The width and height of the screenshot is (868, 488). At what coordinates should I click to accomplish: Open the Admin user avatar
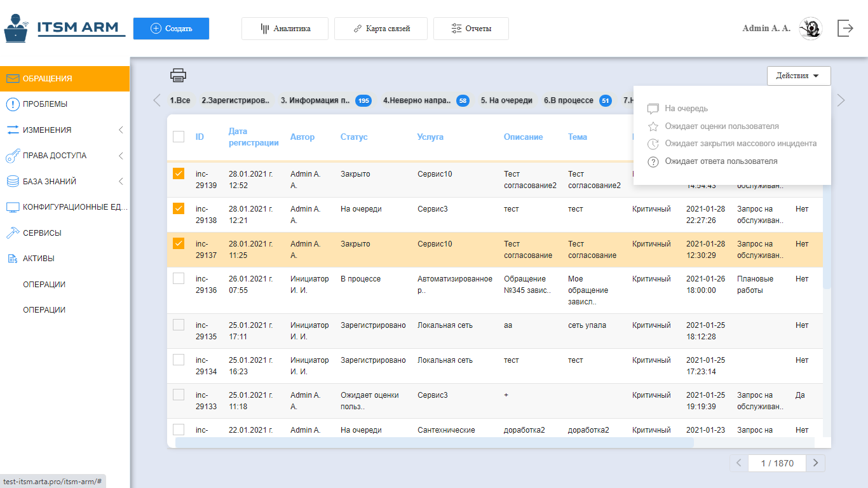tap(811, 28)
